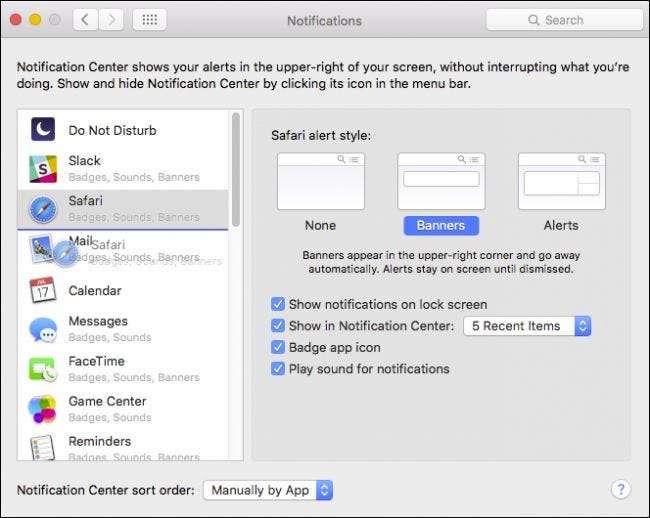Image resolution: width=650 pixels, height=518 pixels.
Task: Click the yellow minimize window button
Action: pyautogui.click(x=35, y=19)
